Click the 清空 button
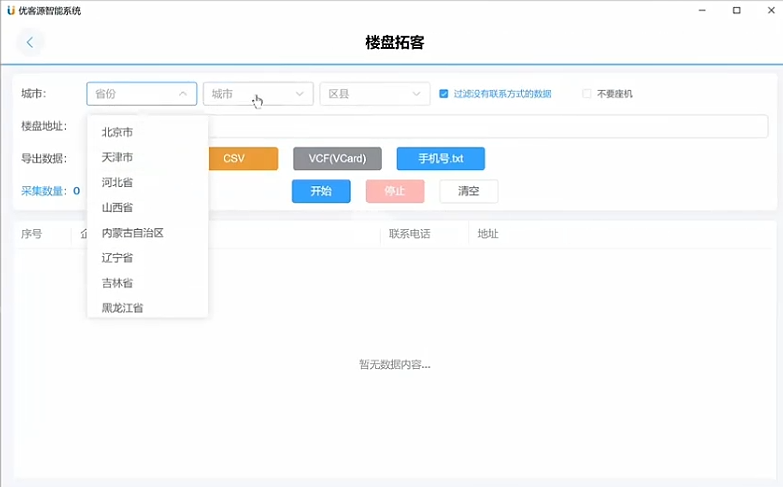783x487 pixels. (x=468, y=191)
